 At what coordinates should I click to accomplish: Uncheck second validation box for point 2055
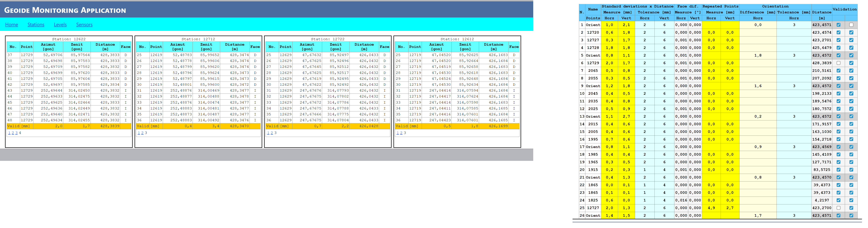click(x=851, y=78)
